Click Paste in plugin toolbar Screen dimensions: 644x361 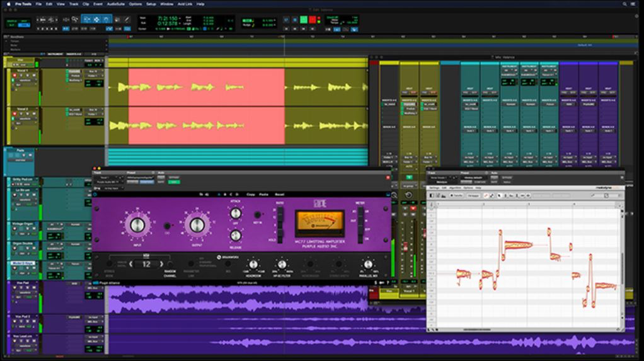click(263, 194)
